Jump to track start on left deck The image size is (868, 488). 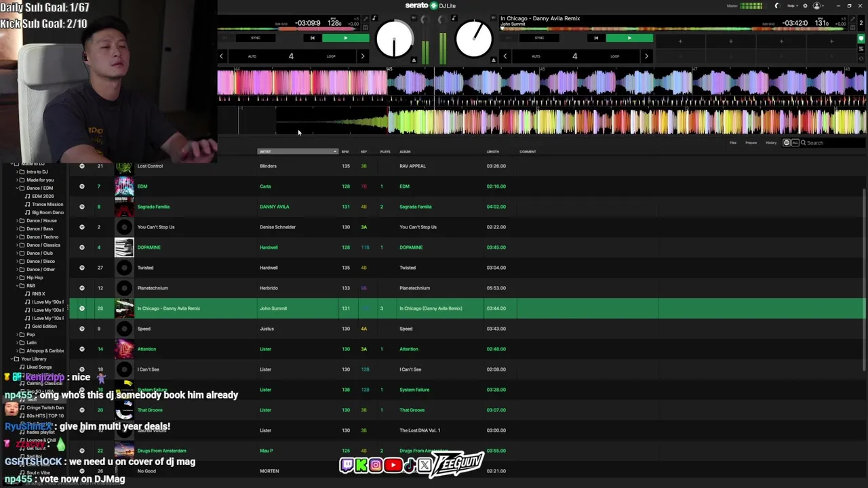pyautogui.click(x=312, y=38)
